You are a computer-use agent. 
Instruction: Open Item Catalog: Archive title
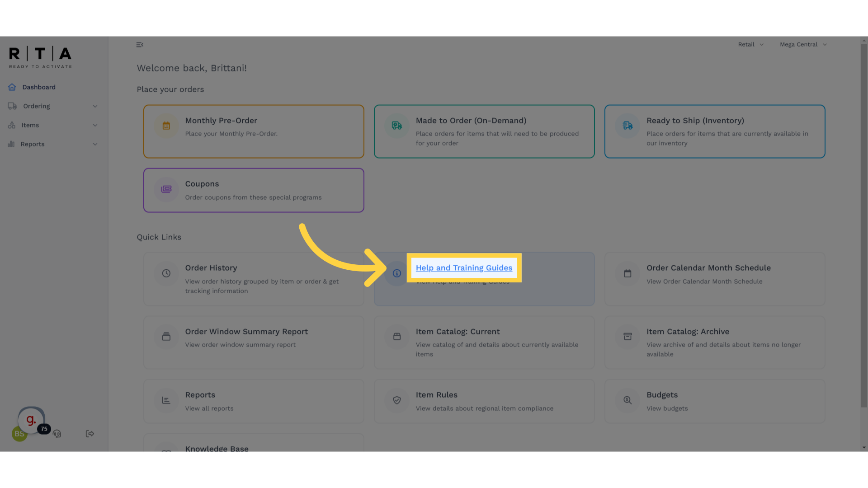[x=688, y=332]
